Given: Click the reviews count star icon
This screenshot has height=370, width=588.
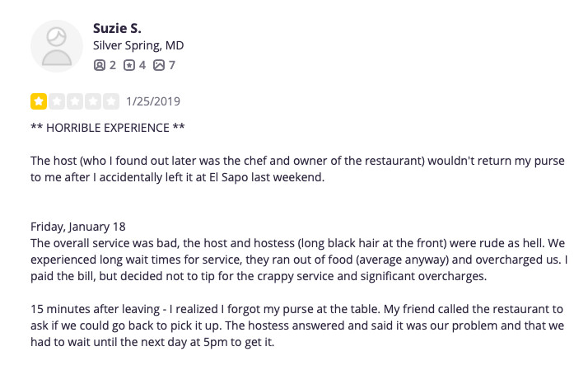Looking at the screenshot, I should point(128,64).
